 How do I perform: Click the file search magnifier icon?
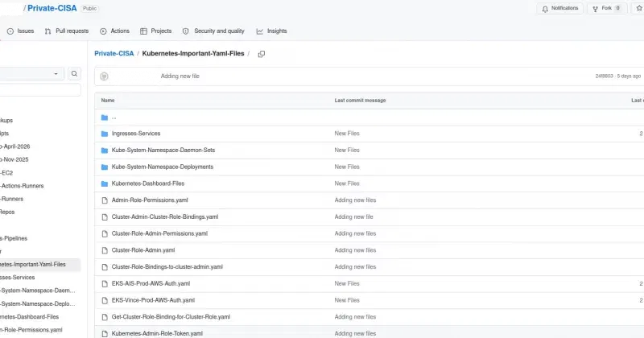74,73
